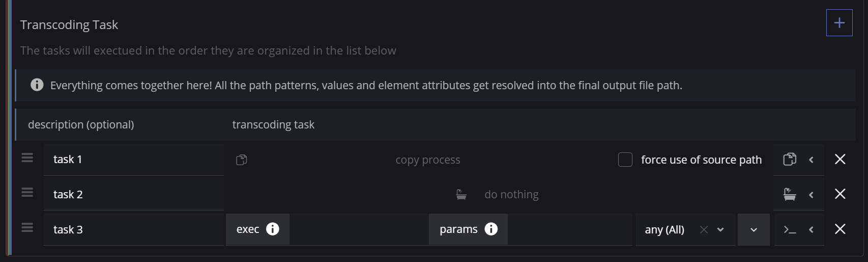Click the terminal exec type icon for task 3

789,229
